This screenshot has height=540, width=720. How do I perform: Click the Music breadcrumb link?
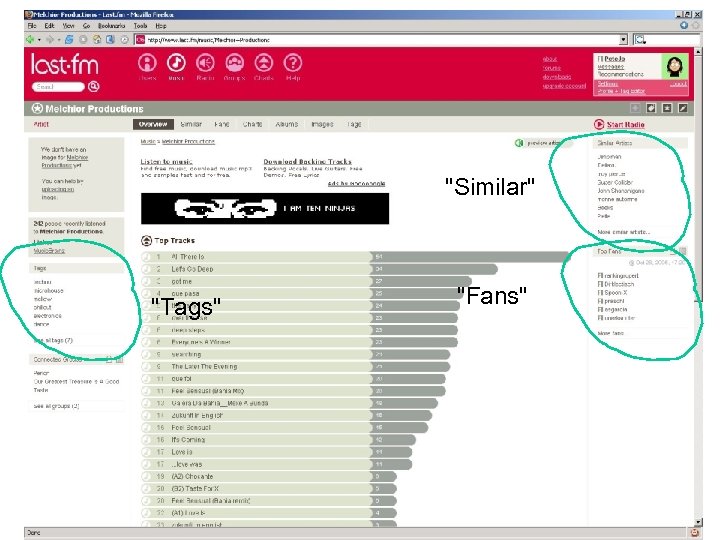147,141
